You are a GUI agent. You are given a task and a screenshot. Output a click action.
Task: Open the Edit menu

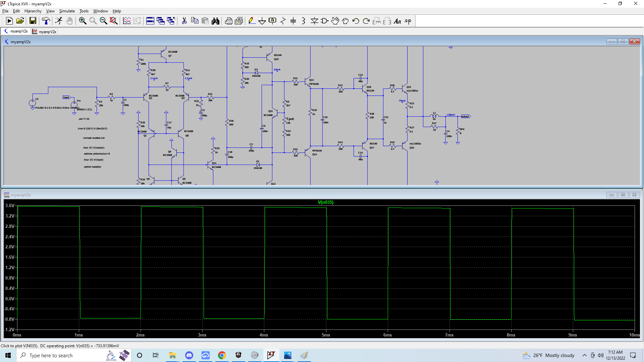(16, 11)
